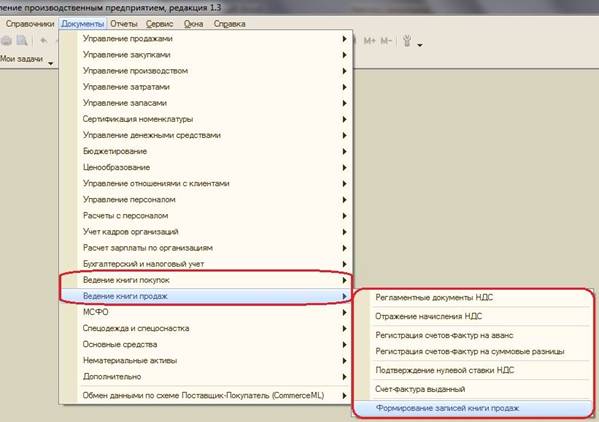Viewport: 599px width, 422px height.
Task: Open the Справочники menu
Action: point(30,24)
